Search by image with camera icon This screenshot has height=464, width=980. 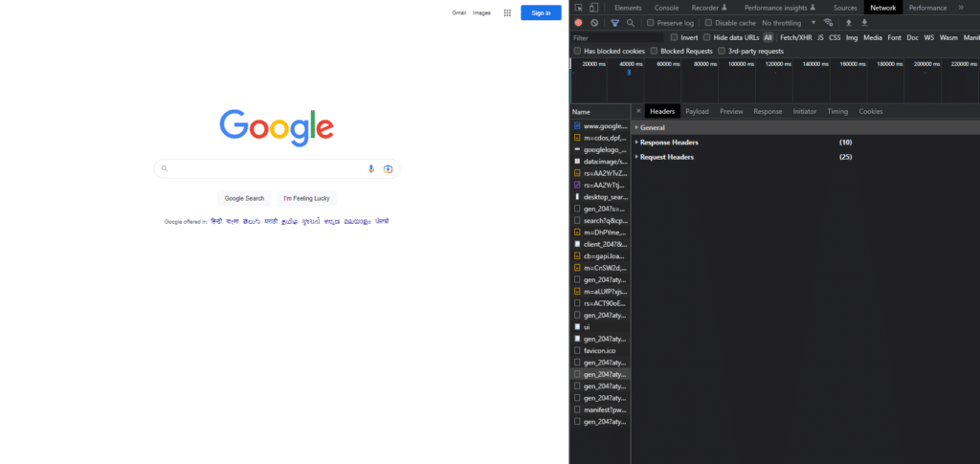tap(389, 168)
